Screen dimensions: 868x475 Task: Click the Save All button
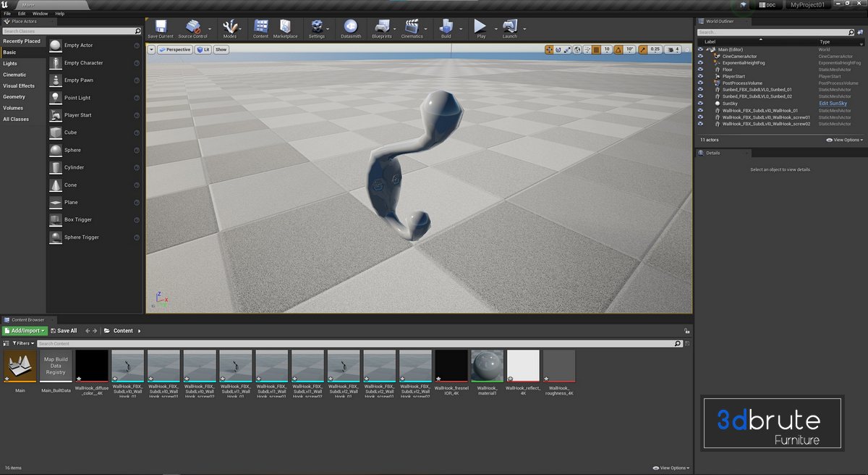(63, 331)
